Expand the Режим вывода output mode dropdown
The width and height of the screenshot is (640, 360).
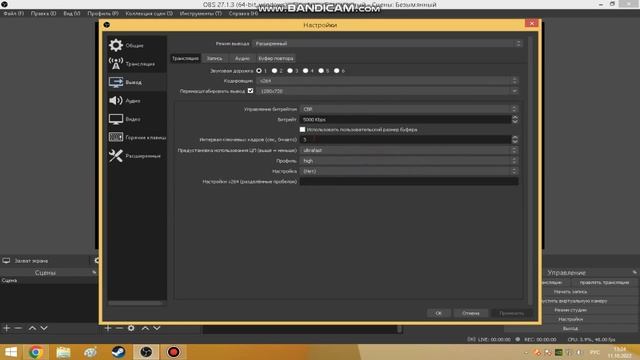point(387,43)
